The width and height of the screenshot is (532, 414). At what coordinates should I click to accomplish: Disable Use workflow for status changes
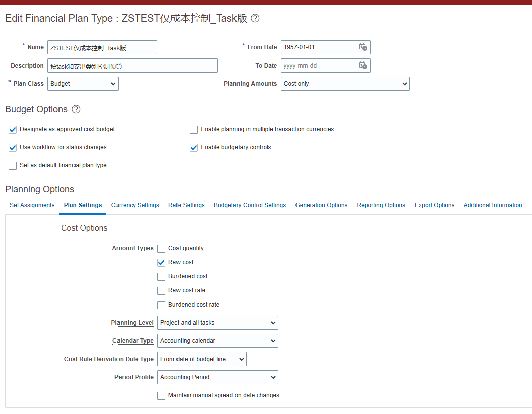point(12,147)
